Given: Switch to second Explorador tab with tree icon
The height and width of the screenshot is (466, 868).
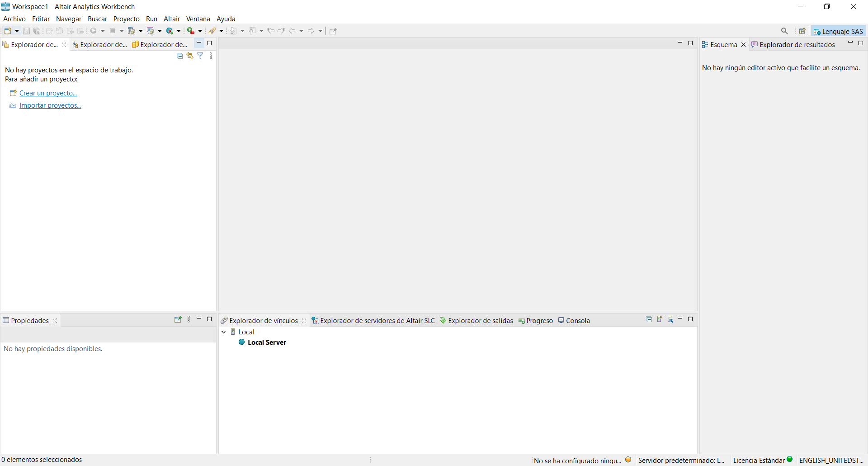Looking at the screenshot, I should point(100,44).
